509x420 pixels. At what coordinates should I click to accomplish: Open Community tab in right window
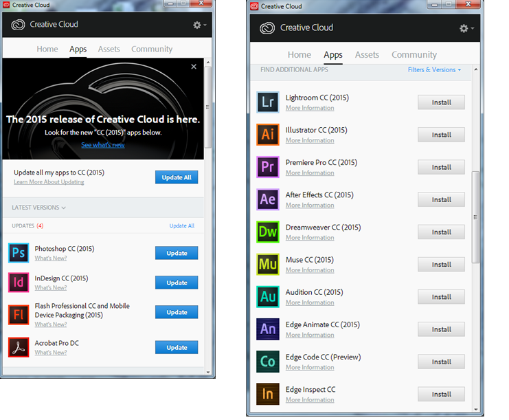[414, 54]
